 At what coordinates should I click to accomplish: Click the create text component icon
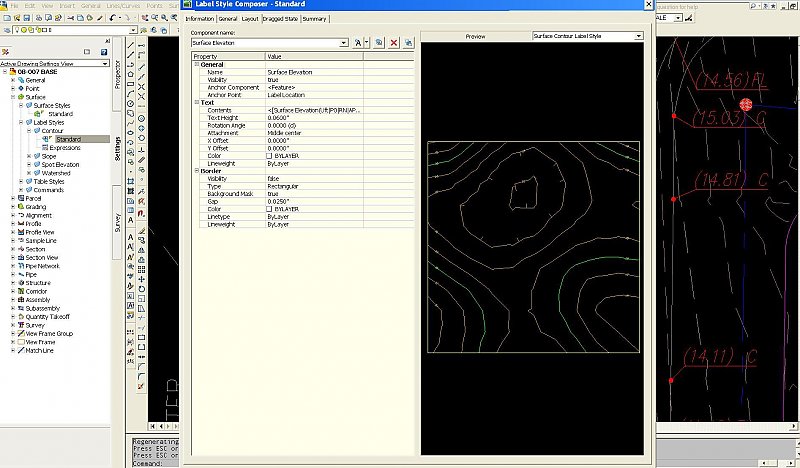(x=359, y=43)
